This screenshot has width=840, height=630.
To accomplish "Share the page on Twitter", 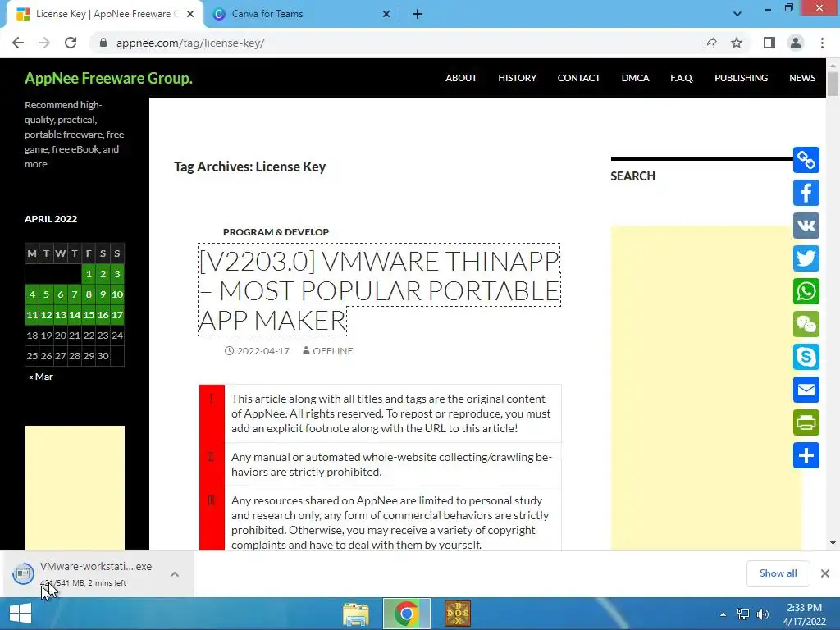I will [806, 258].
